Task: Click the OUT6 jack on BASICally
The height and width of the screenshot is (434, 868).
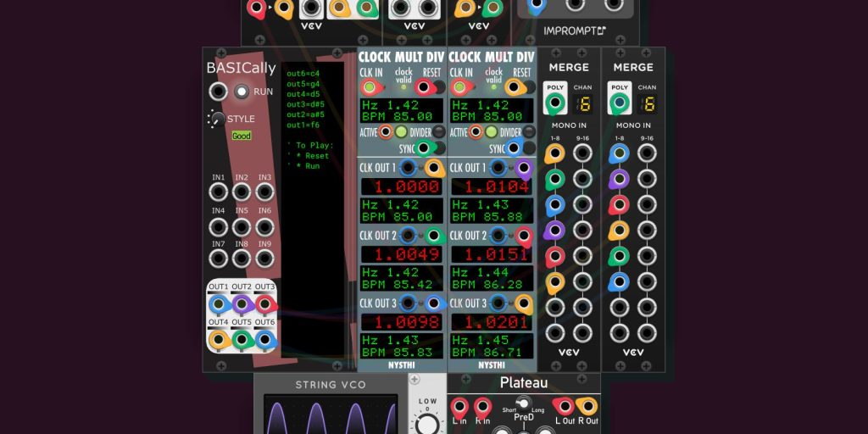Action: pyautogui.click(x=264, y=339)
